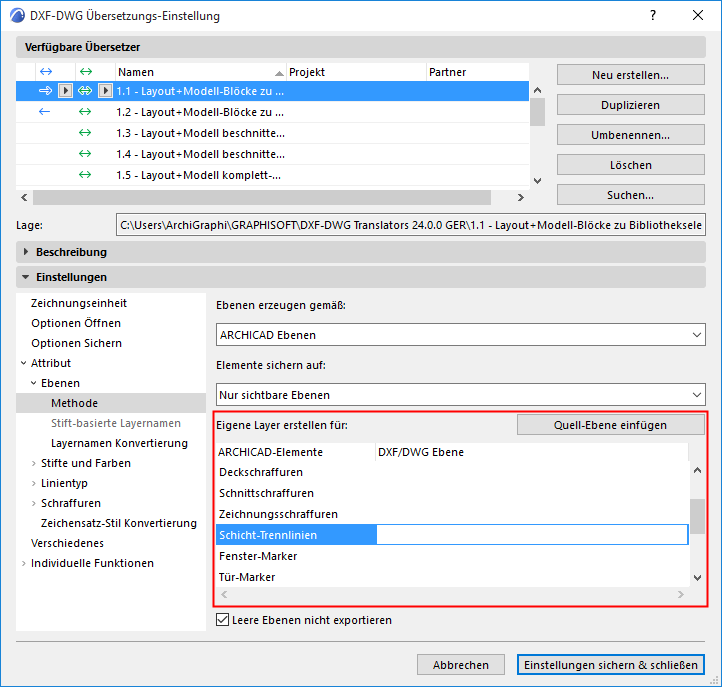Select Optionen Öffnen in settings tree
Screen dimensions: 722x687
coord(76,323)
